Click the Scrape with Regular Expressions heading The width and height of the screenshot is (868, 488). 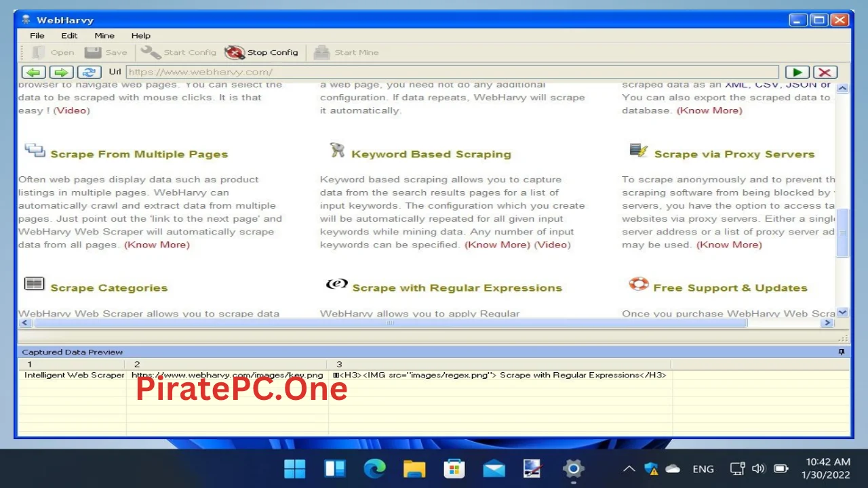[457, 288]
